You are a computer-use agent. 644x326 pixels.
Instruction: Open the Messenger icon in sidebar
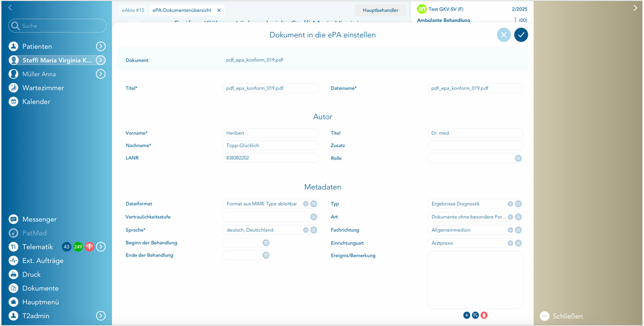14,219
